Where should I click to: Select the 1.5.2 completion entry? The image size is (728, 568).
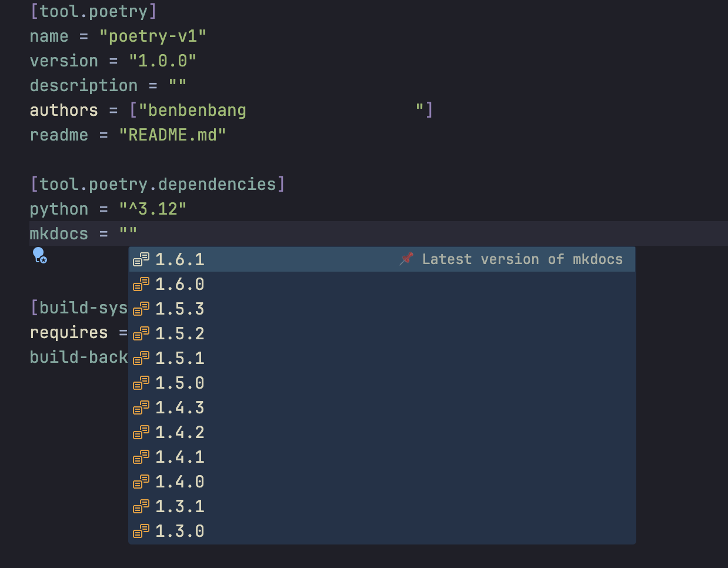(382, 333)
